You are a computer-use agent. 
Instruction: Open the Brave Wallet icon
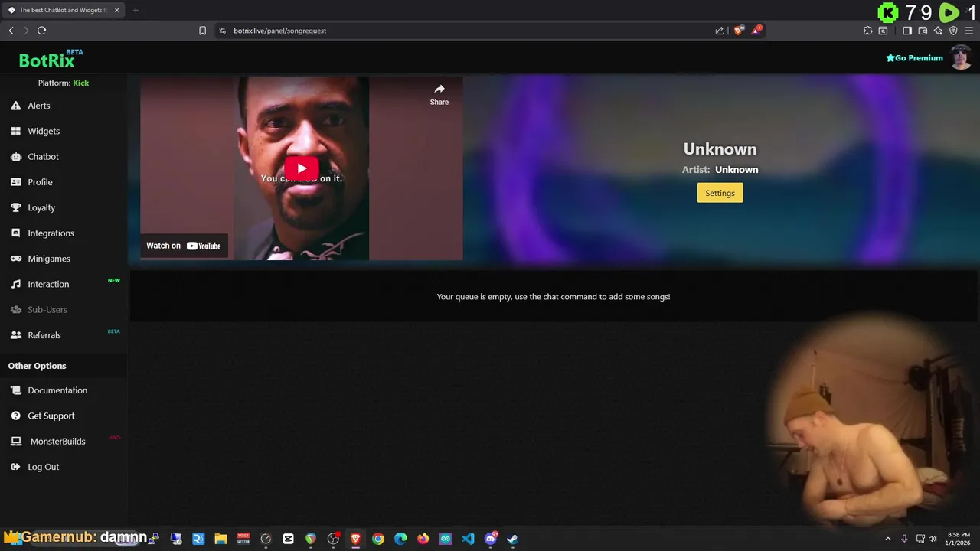[x=923, y=31]
